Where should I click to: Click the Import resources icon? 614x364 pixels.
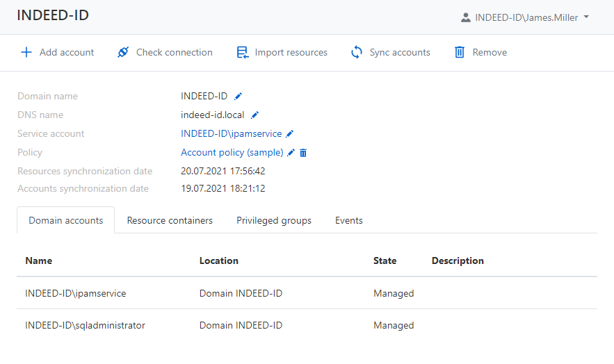[x=242, y=52]
